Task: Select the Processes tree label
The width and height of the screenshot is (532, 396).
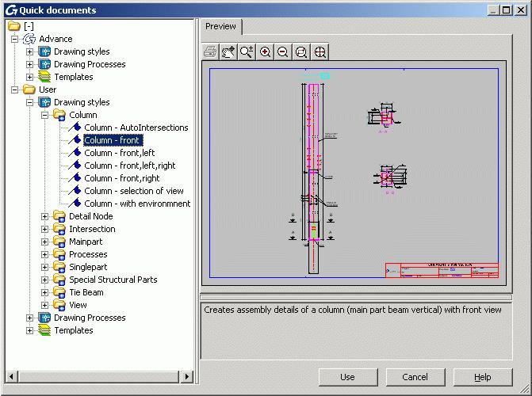Action: [x=88, y=254]
